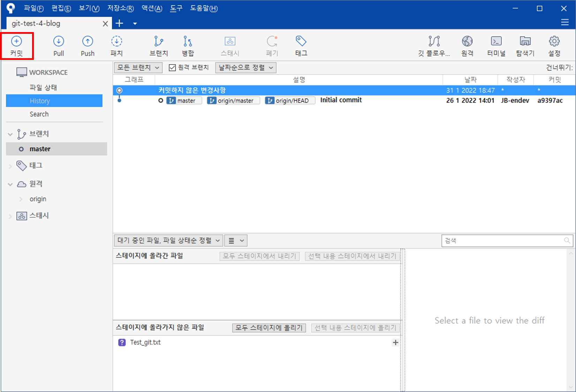The height and width of the screenshot is (392, 576).
Task: Open the Tools (도구) menu
Action: click(176, 8)
